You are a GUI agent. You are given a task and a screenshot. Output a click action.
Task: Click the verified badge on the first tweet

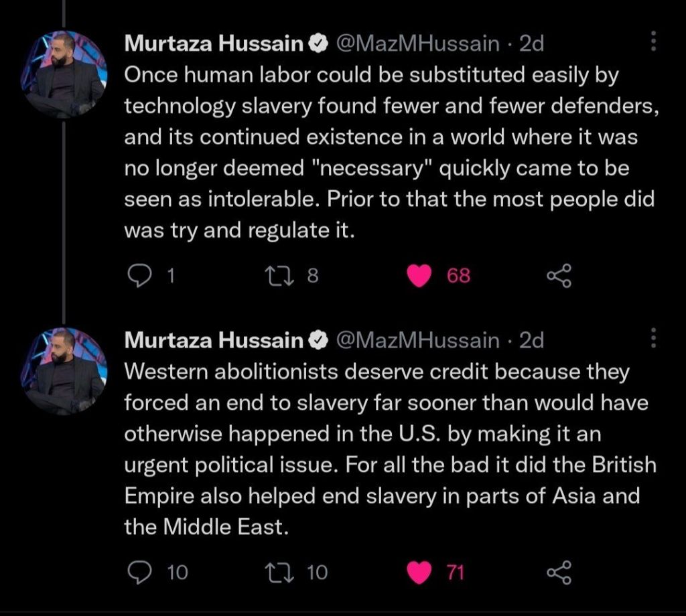[x=318, y=44]
